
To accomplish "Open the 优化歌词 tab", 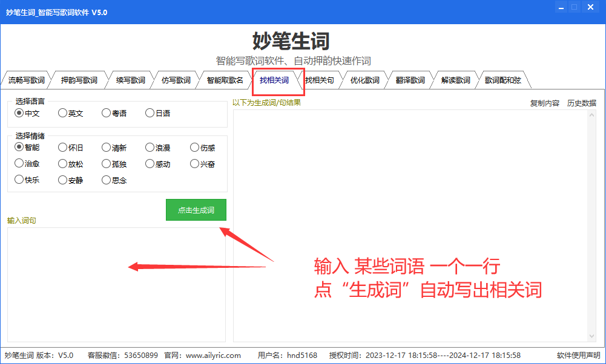I will point(365,80).
